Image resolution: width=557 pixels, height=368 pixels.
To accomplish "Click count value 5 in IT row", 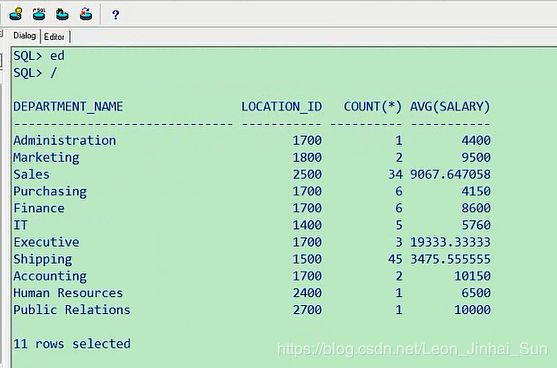I will (x=399, y=225).
